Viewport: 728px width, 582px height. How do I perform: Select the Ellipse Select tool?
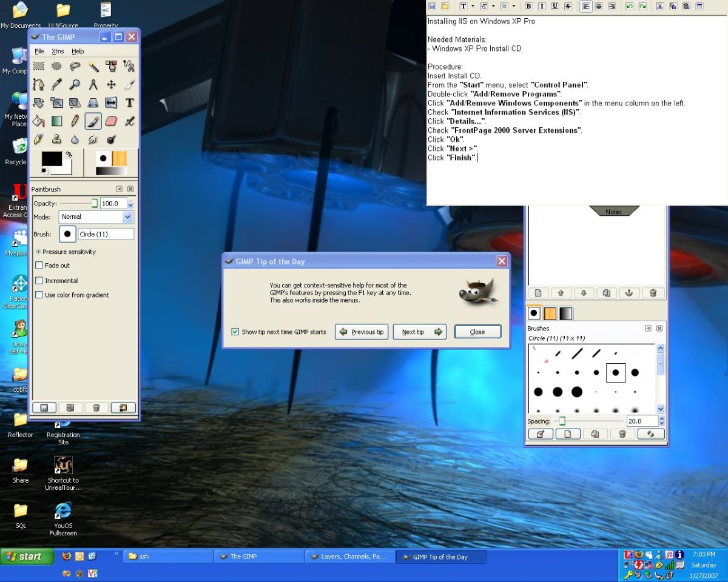(57, 66)
